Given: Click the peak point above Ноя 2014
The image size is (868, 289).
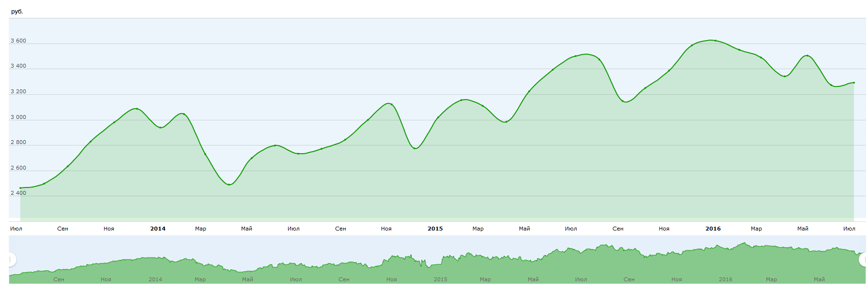Looking at the screenshot, I should pyautogui.click(x=390, y=104).
